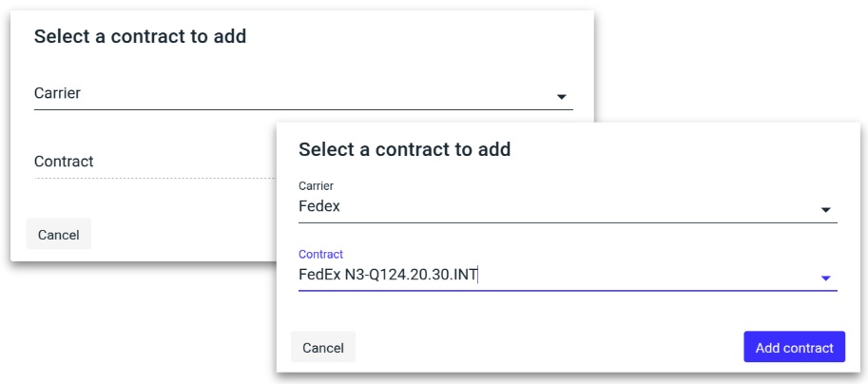Viewport: 868px width, 384px height.
Task: Open the empty Carrier dropdown arrow in back dialog
Action: coord(561,97)
